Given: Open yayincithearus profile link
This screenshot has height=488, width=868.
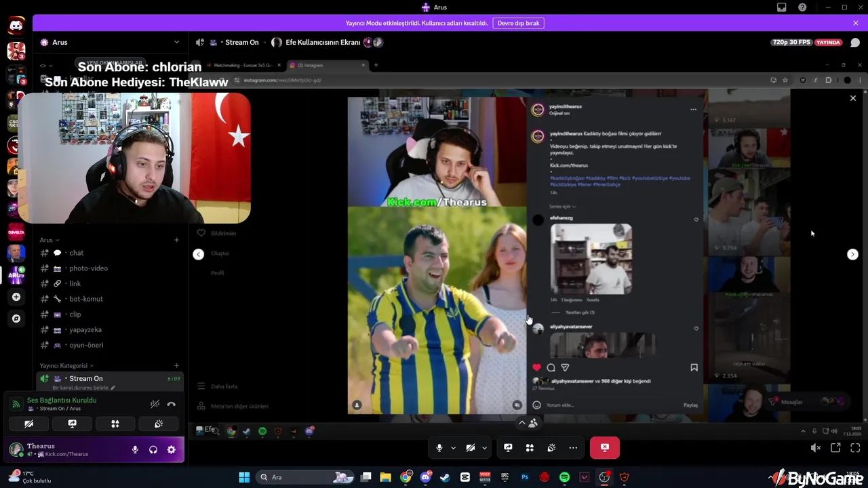Looking at the screenshot, I should pyautogui.click(x=566, y=106).
